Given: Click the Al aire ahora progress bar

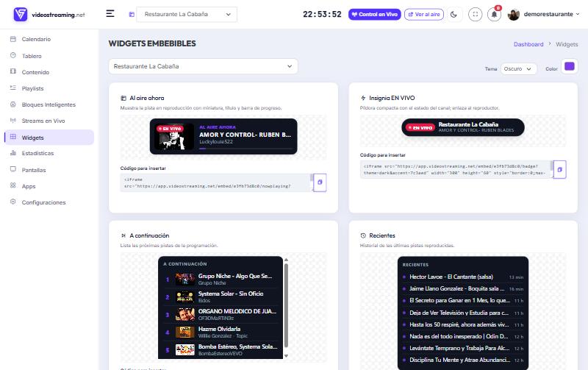Looking at the screenshot, I should click(x=245, y=149).
